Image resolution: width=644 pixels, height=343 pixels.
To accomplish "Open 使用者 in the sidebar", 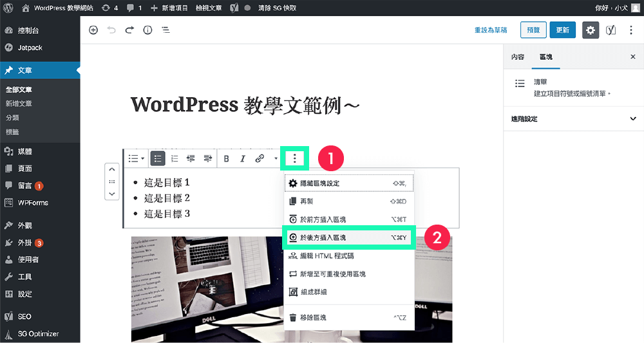I will click(x=40, y=260).
